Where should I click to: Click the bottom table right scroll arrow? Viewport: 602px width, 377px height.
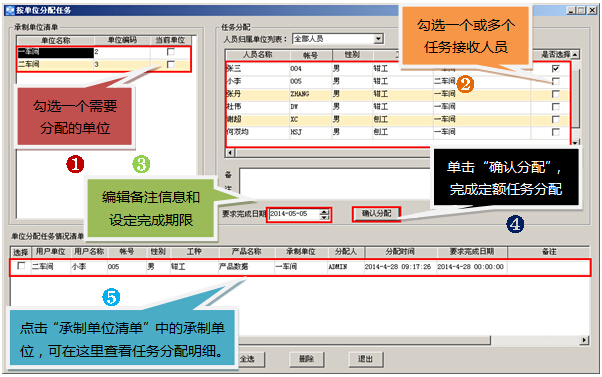pyautogui.click(x=584, y=340)
